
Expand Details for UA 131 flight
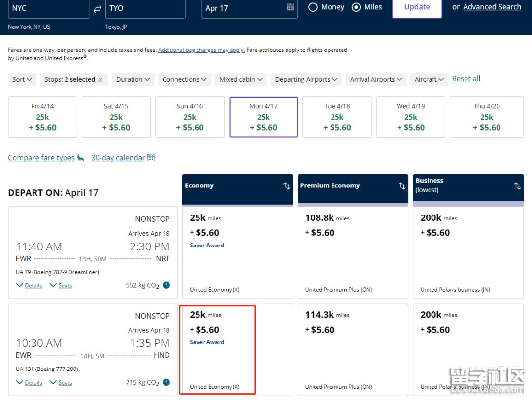pyautogui.click(x=29, y=383)
